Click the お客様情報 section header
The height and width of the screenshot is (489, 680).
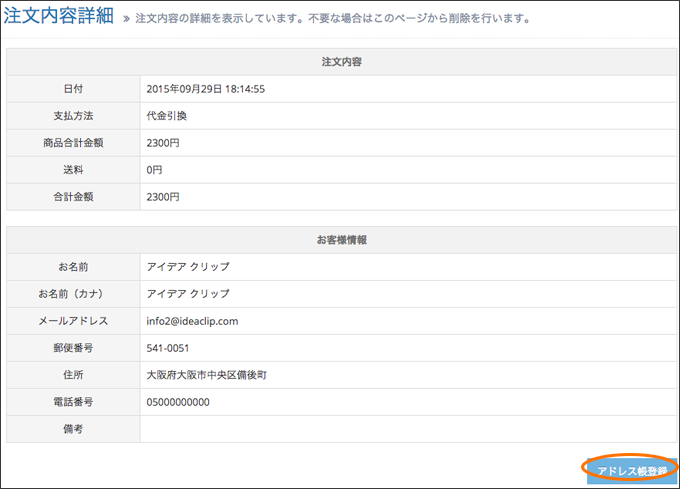341,240
